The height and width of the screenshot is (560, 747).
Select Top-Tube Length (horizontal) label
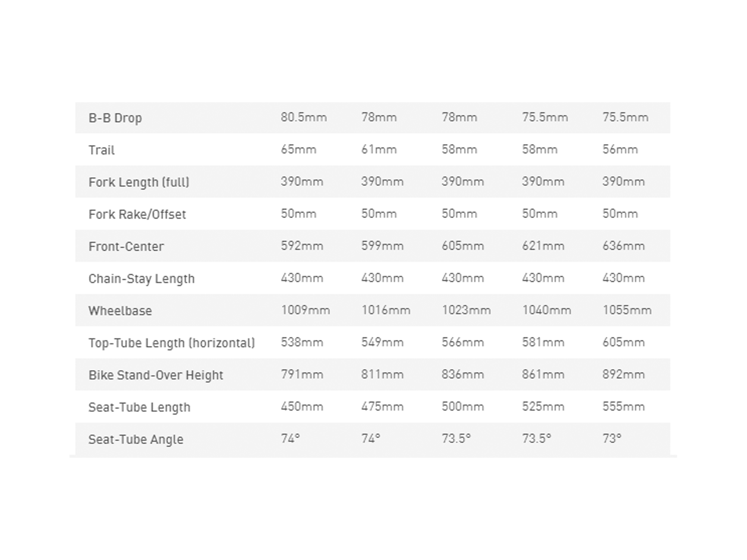click(172, 343)
